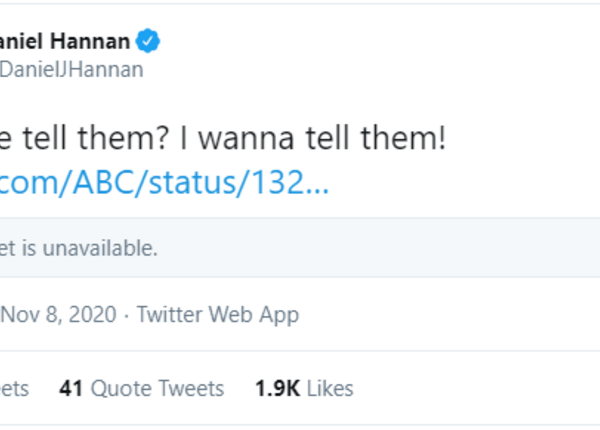Screen dimensions: 600x430
Task: Open the 41 Quote Tweets list
Action: point(141,387)
